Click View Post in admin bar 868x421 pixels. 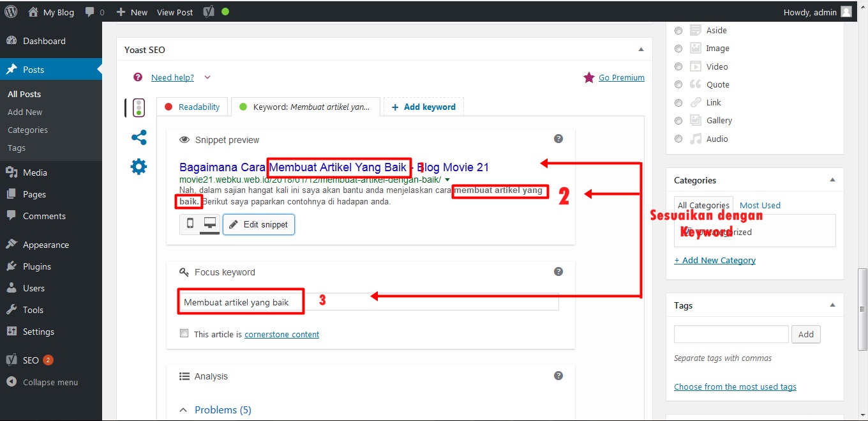tap(175, 12)
